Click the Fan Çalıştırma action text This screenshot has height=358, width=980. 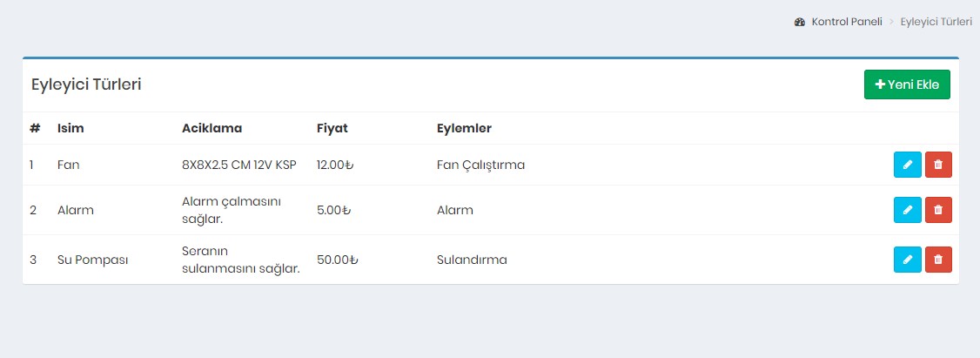pos(480,165)
